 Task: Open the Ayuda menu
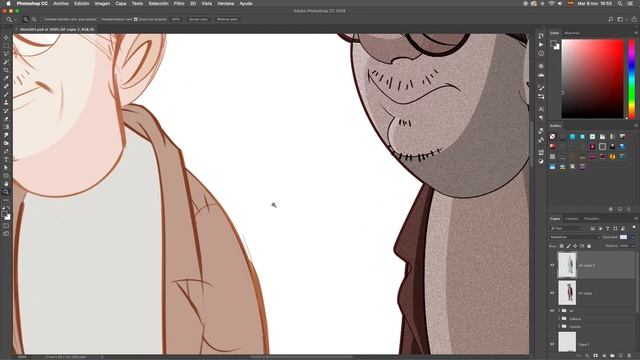tap(246, 3)
